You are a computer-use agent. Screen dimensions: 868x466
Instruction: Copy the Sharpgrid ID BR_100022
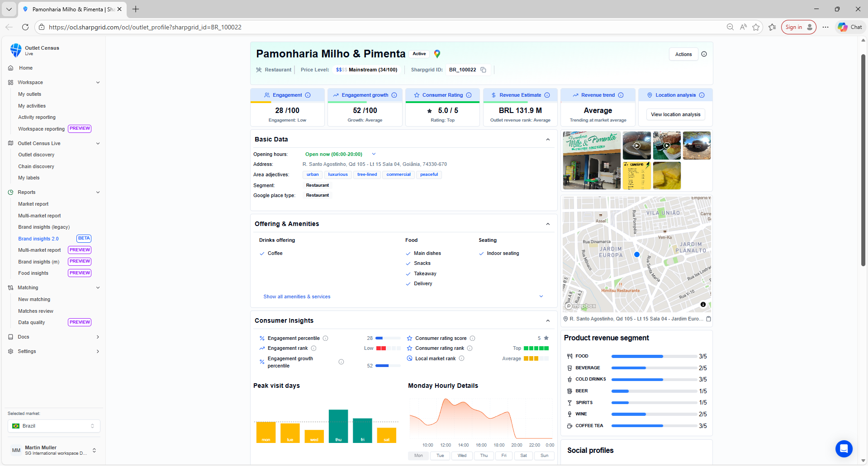pos(483,70)
